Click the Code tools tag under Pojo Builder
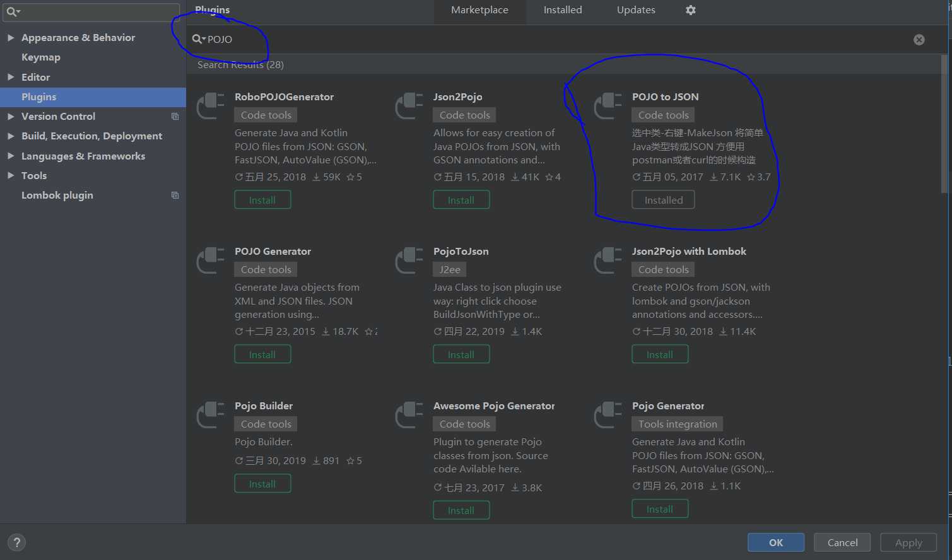Viewport: 952px width, 560px height. [x=266, y=424]
